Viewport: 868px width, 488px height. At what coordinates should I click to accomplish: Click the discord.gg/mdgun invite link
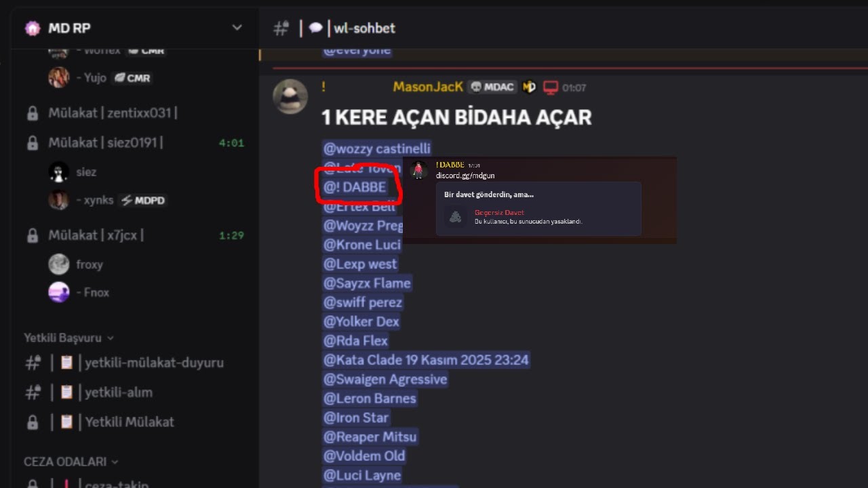465,176
